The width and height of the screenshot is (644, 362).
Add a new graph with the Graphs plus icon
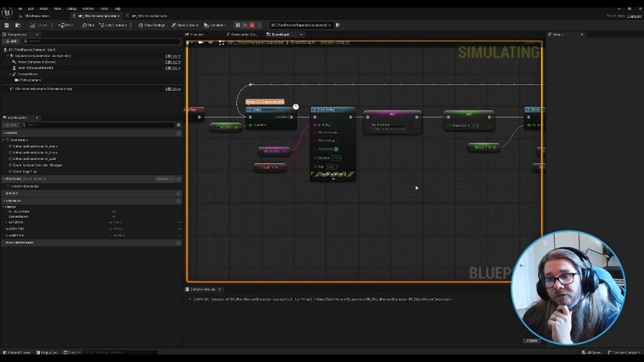pos(178,133)
